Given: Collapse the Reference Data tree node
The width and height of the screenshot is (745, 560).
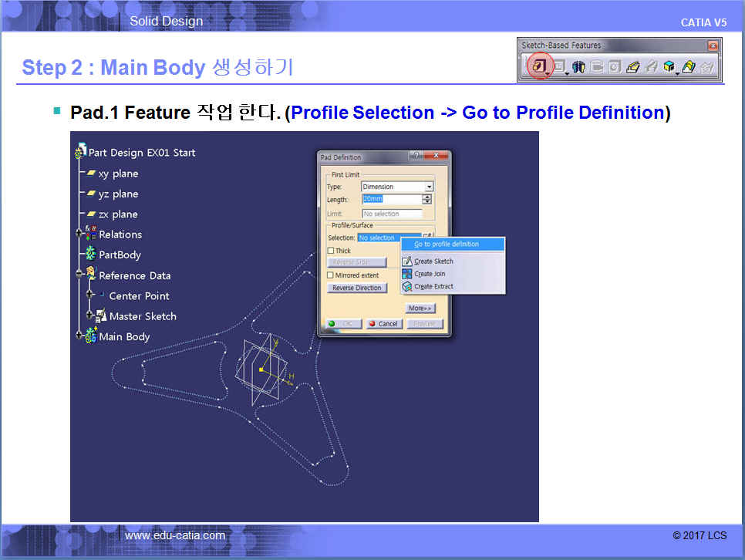Looking at the screenshot, I should (79, 274).
